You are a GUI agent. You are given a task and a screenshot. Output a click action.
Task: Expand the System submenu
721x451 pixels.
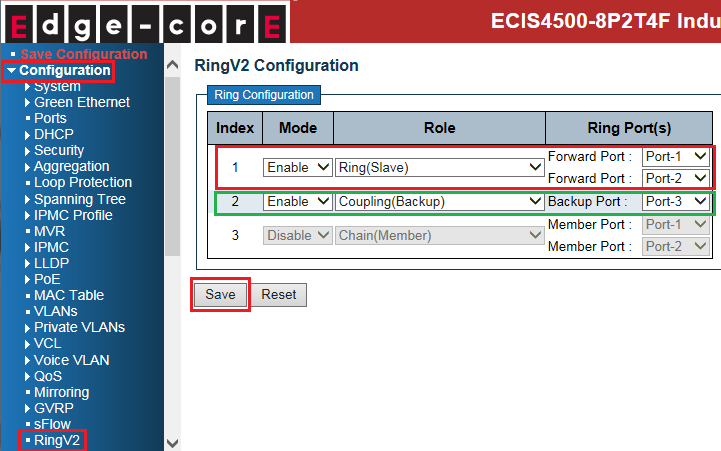[57, 87]
